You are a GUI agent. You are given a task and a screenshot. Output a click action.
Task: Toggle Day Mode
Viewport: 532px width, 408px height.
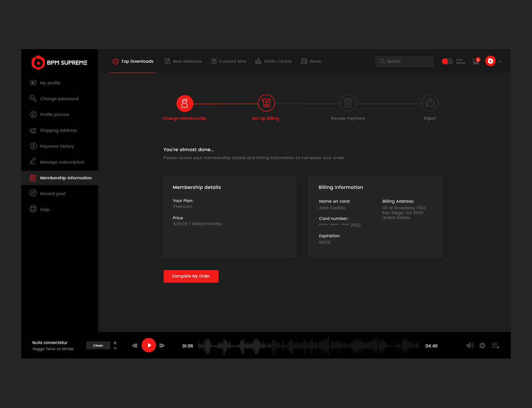tap(447, 61)
